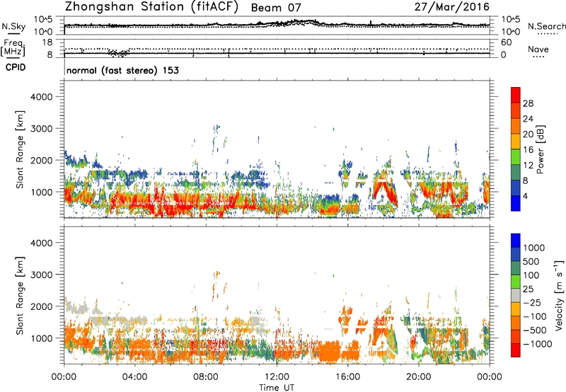The image size is (566, 392).
Task: Click the Slant Range label of the velocity panel
Action: (x=20, y=296)
